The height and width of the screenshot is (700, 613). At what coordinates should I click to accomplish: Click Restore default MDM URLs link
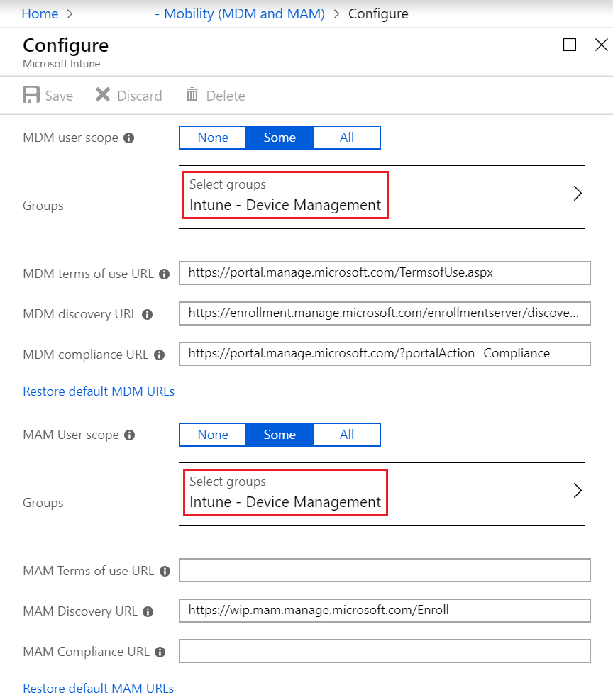[x=99, y=391]
